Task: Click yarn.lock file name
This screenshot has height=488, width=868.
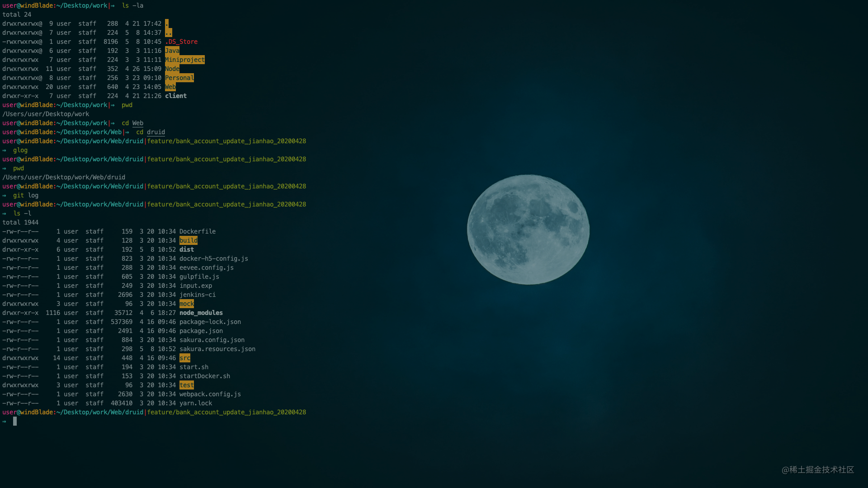Action: [x=196, y=403]
